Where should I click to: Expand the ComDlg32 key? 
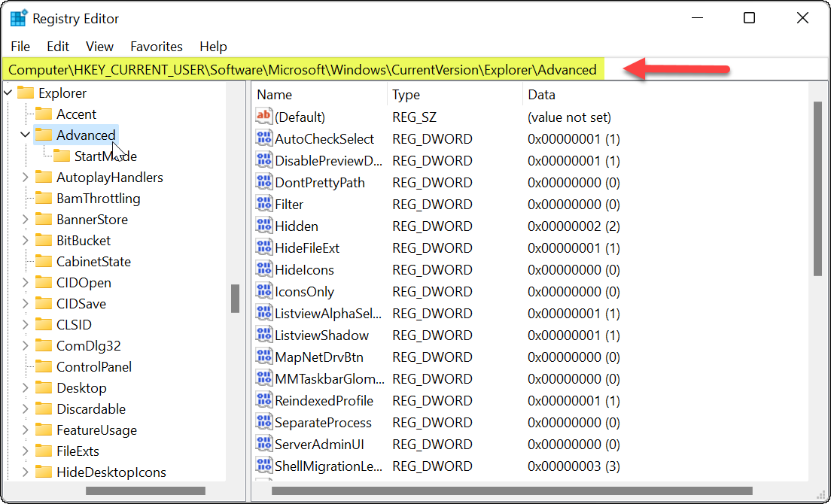pyautogui.click(x=25, y=346)
